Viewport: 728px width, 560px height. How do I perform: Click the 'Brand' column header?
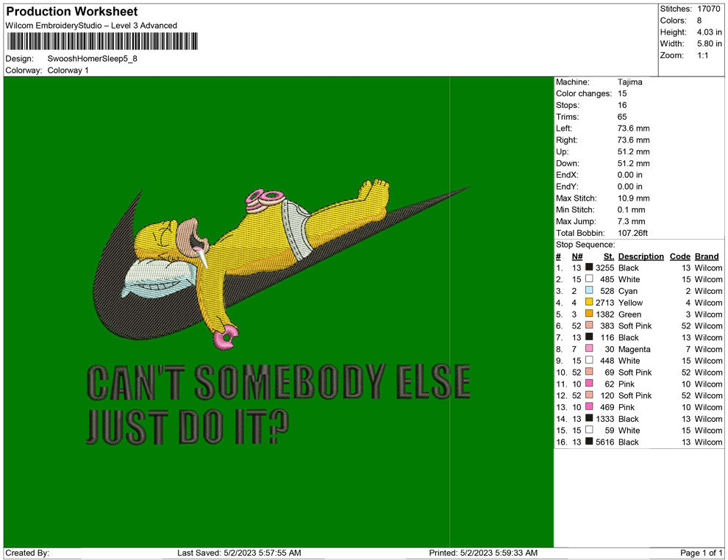(x=707, y=256)
